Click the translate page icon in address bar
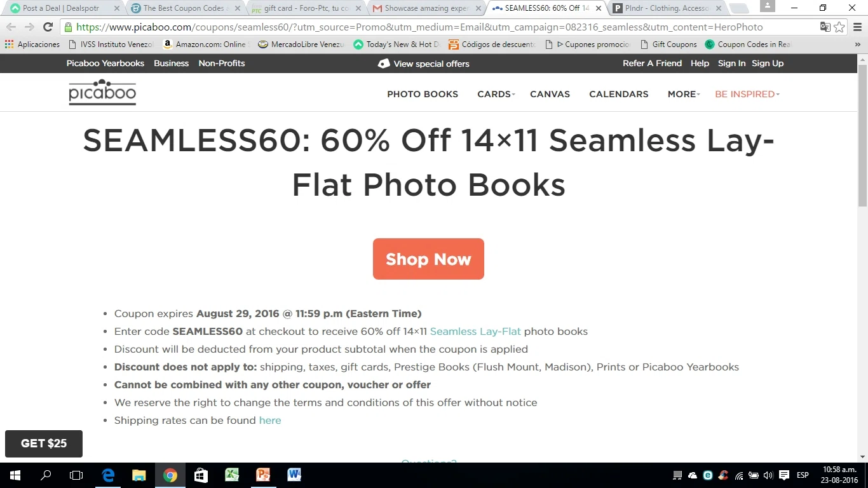Viewport: 868px width, 488px height. coord(825,27)
